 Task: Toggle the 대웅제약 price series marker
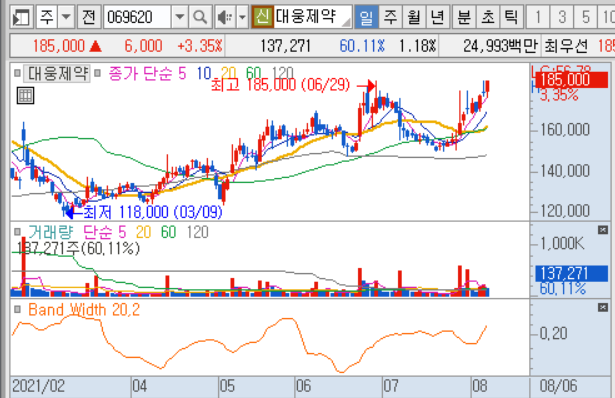[x=17, y=73]
